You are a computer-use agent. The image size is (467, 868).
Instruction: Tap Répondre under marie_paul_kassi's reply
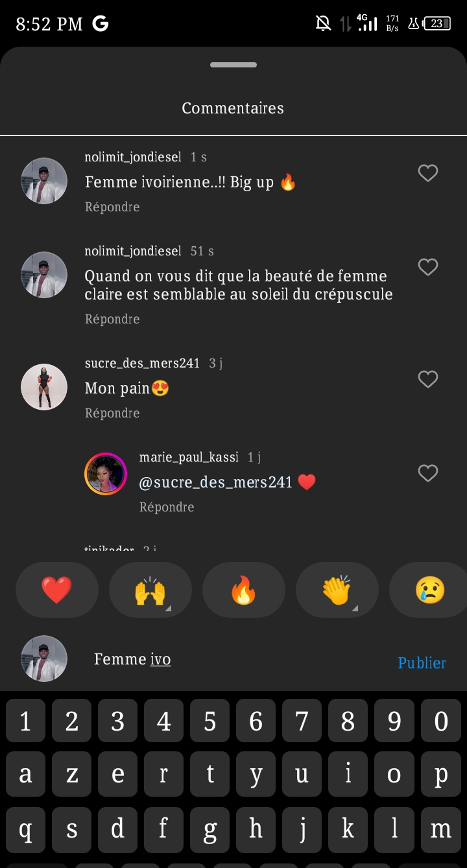(167, 507)
